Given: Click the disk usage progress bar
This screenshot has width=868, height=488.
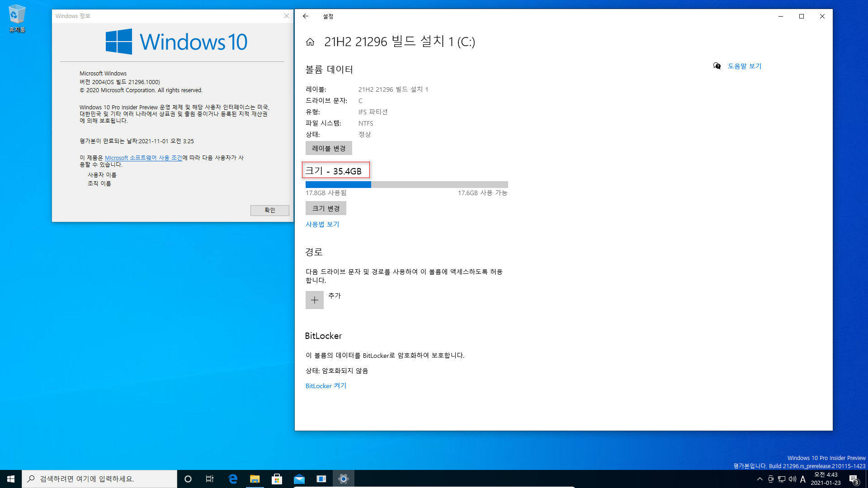Looking at the screenshot, I should tap(407, 184).
